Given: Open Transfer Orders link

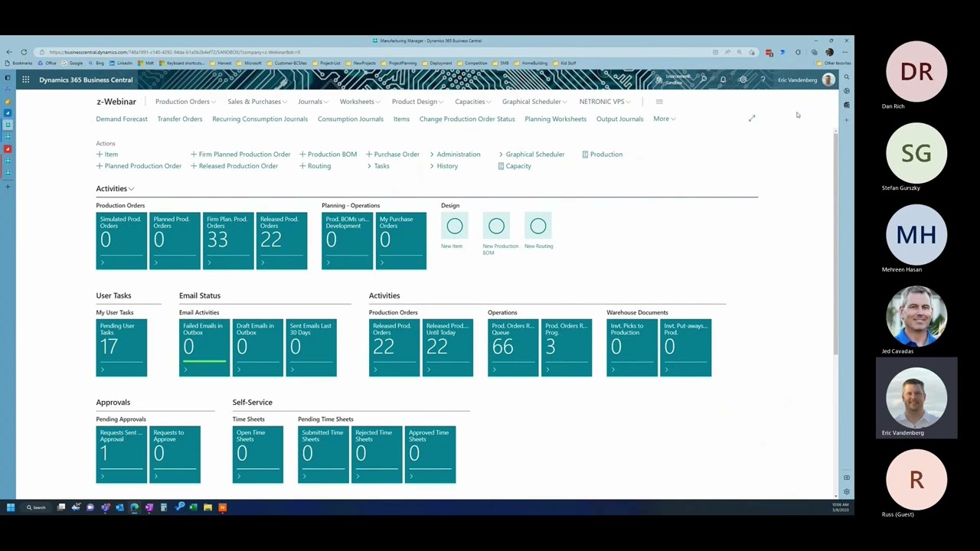Looking at the screenshot, I should point(180,119).
